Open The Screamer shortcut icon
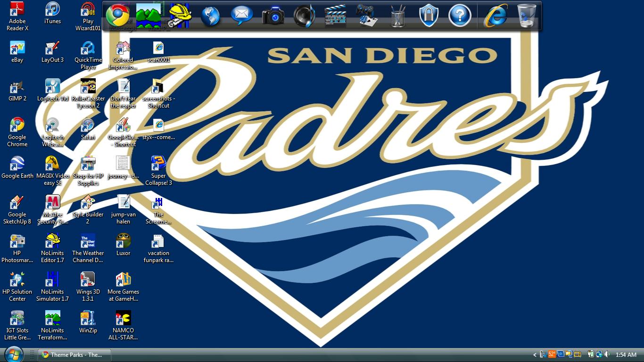This screenshot has height=362, width=644. pyautogui.click(x=158, y=210)
